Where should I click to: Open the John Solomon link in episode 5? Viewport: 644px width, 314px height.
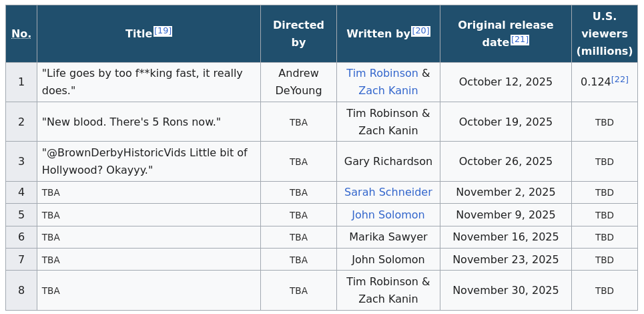coord(388,215)
